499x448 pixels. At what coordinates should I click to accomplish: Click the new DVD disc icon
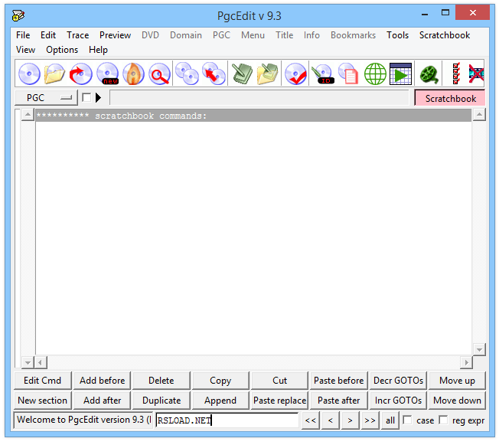108,74
